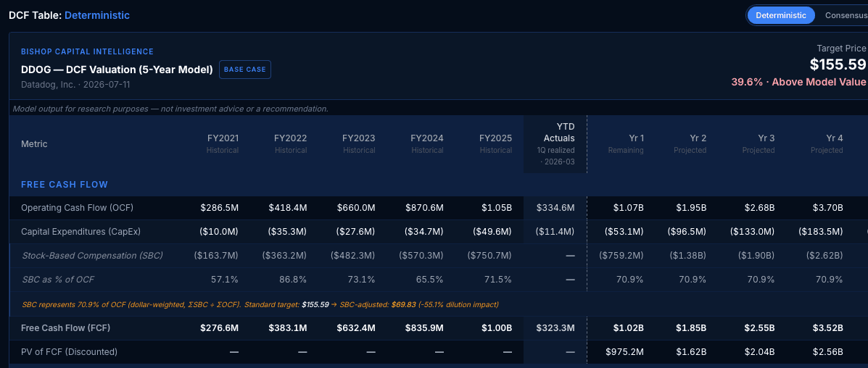
Task: Select the FY2023 Historical column header
Action: [359, 144]
